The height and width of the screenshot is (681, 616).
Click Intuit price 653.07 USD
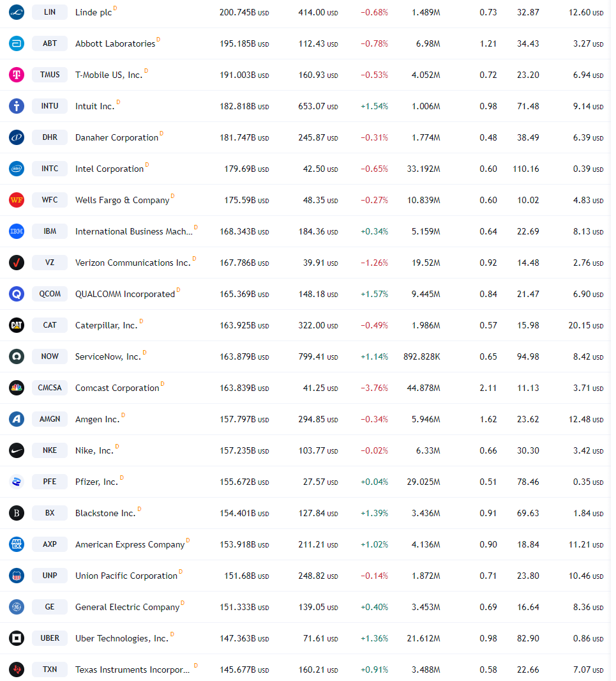318,107
